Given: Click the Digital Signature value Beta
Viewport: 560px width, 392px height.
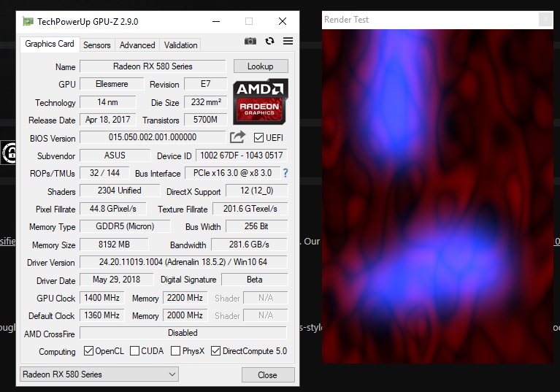Looking at the screenshot, I should [255, 280].
